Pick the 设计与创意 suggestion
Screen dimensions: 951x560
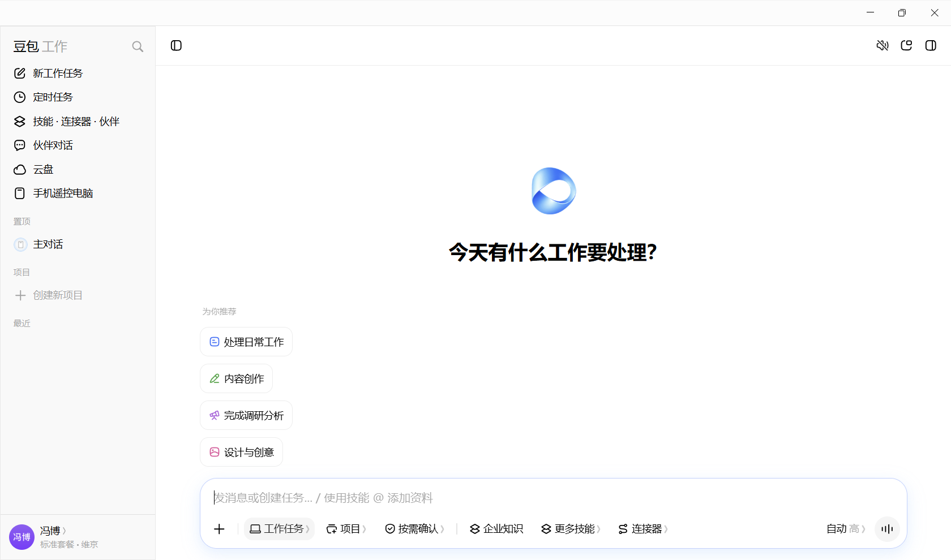(x=242, y=452)
